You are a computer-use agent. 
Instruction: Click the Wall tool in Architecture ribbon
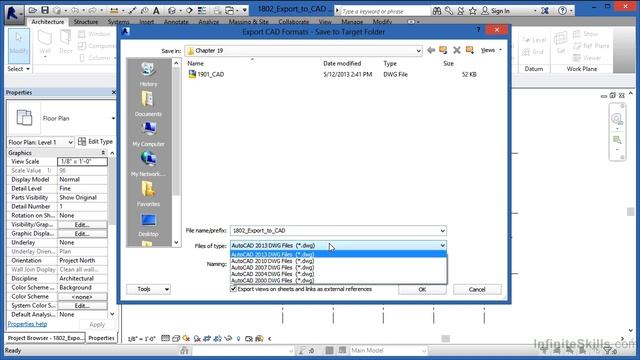(45, 43)
